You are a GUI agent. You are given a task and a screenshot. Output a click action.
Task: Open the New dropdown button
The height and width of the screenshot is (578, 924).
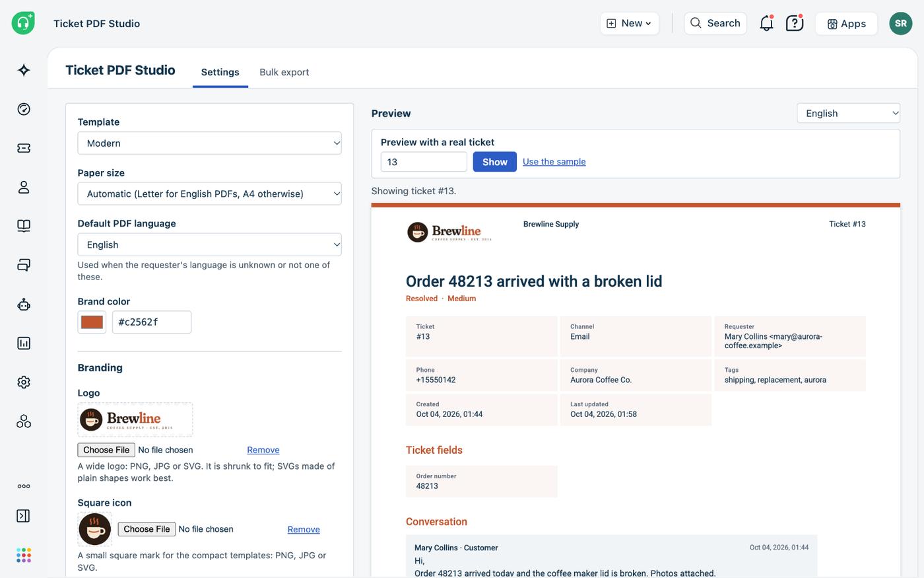629,23
